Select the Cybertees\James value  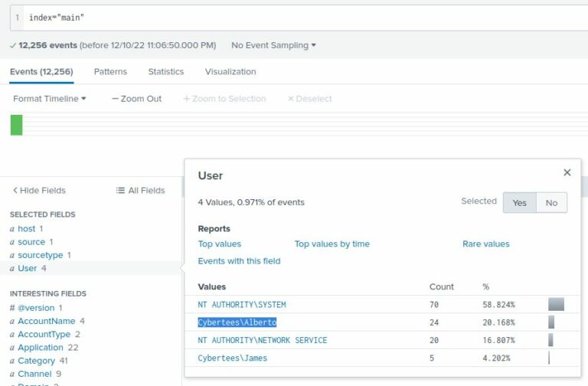click(233, 358)
